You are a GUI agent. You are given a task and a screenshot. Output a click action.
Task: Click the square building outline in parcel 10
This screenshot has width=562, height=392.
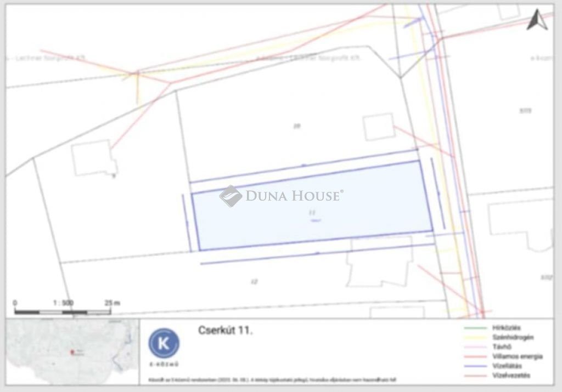379,127
